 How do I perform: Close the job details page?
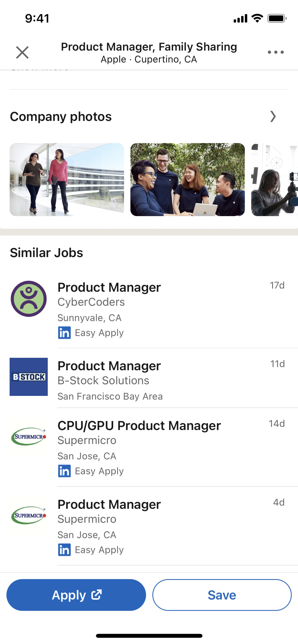[x=22, y=53]
